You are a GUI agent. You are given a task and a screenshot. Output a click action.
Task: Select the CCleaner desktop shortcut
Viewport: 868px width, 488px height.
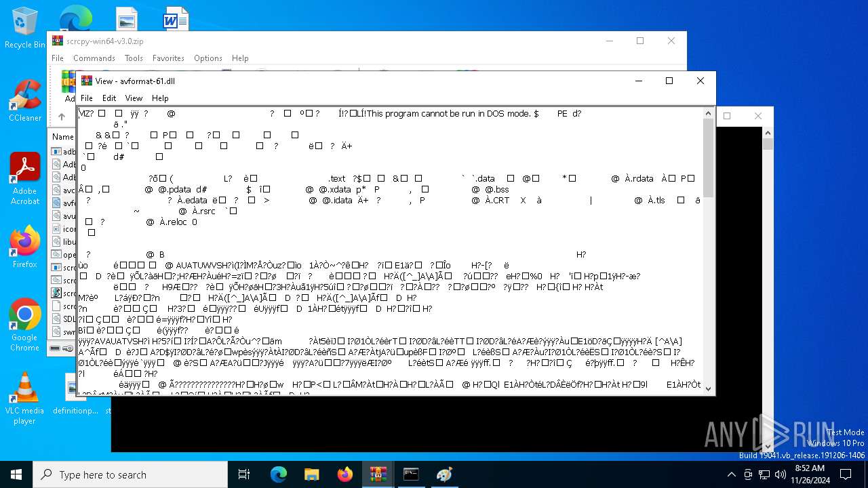pos(25,100)
